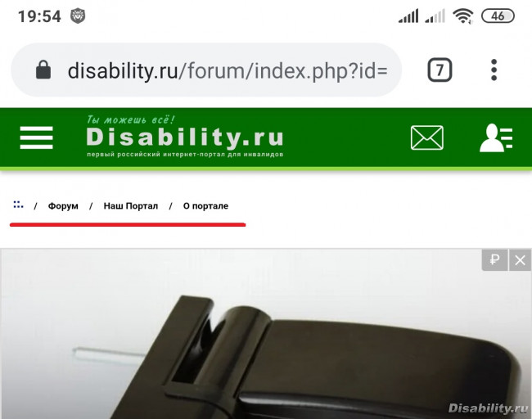Open the hamburger menu in green header
The height and width of the screenshot is (419, 532).
pyautogui.click(x=36, y=137)
